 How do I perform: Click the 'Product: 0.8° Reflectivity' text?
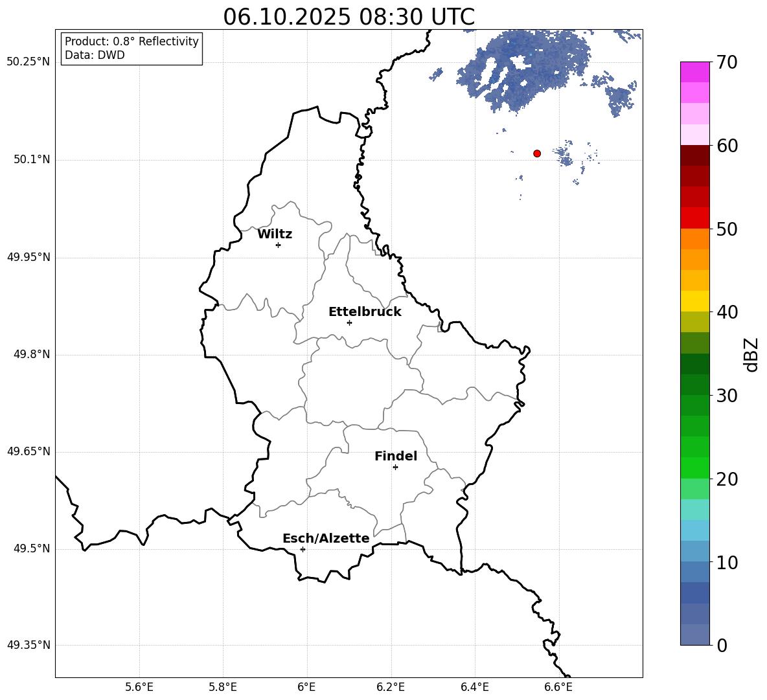pos(132,41)
